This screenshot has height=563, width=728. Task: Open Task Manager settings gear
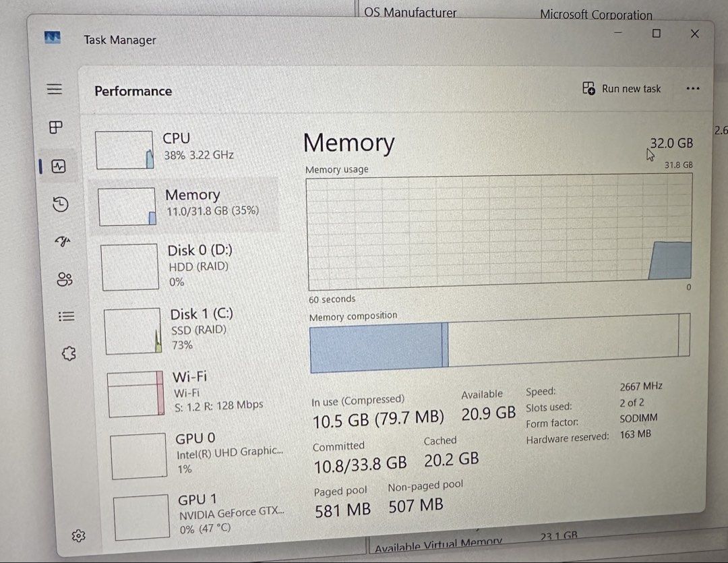(78, 535)
